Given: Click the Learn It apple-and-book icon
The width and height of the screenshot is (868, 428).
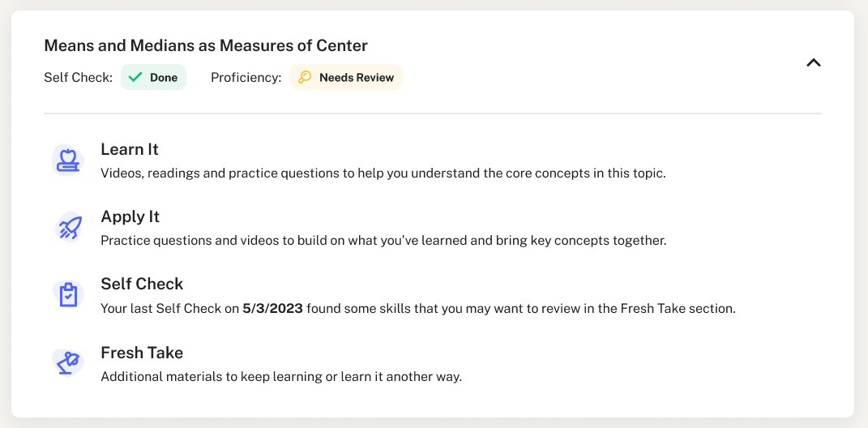Looking at the screenshot, I should coord(67,160).
